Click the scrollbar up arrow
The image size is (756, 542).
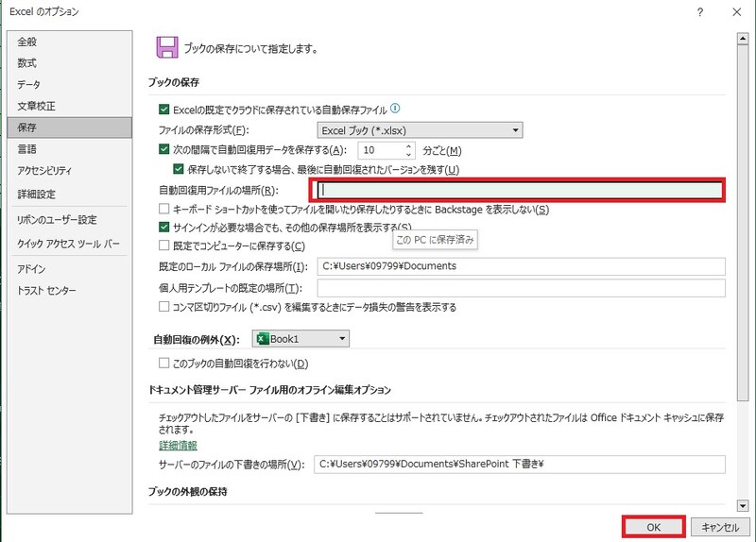point(743,39)
